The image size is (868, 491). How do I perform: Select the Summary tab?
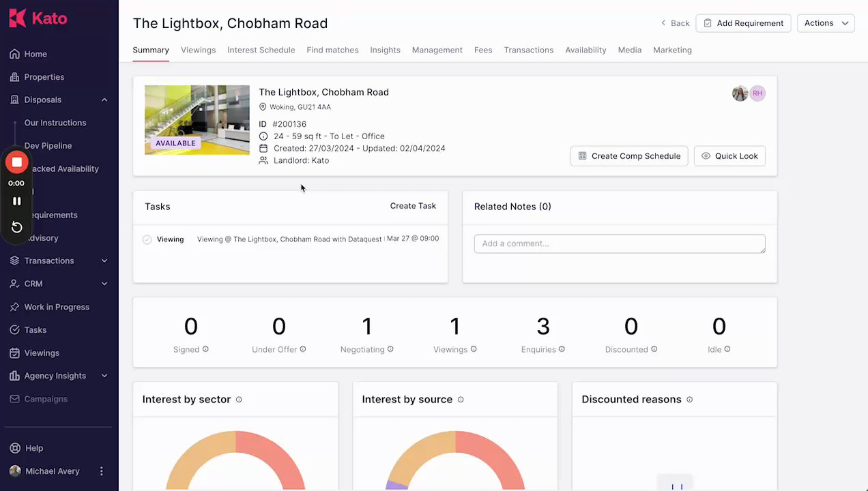coord(151,50)
